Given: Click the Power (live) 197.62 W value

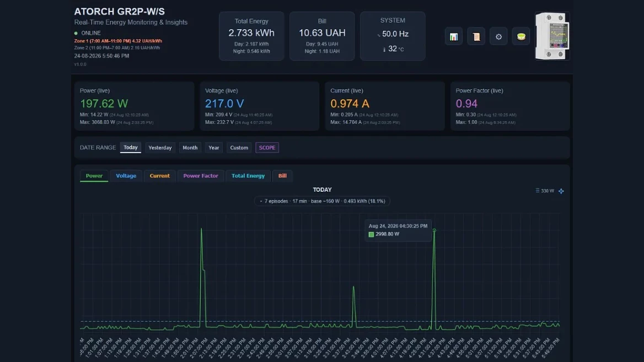Looking at the screenshot, I should 104,104.
